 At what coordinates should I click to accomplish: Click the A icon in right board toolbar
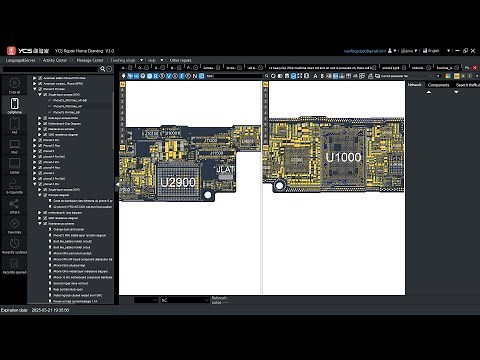(x=315, y=76)
